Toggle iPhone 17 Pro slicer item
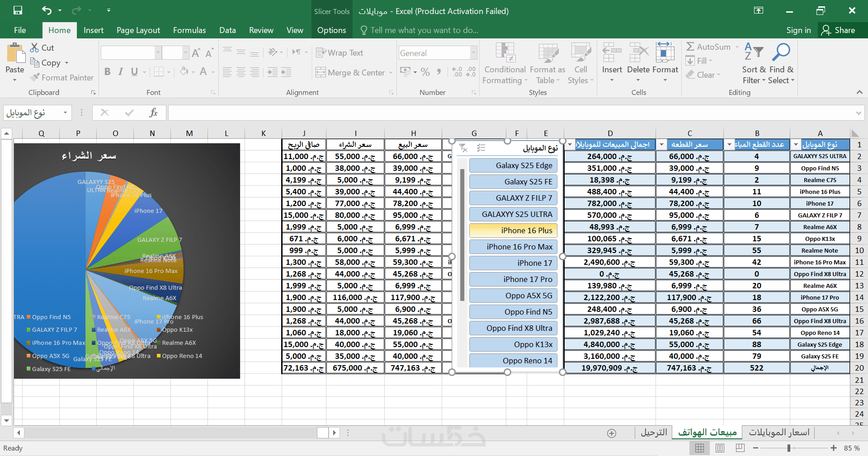 [x=513, y=279]
